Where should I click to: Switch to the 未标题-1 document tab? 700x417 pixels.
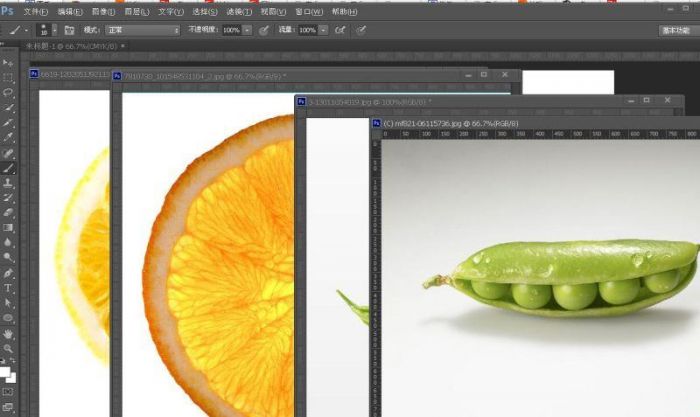click(x=58, y=46)
